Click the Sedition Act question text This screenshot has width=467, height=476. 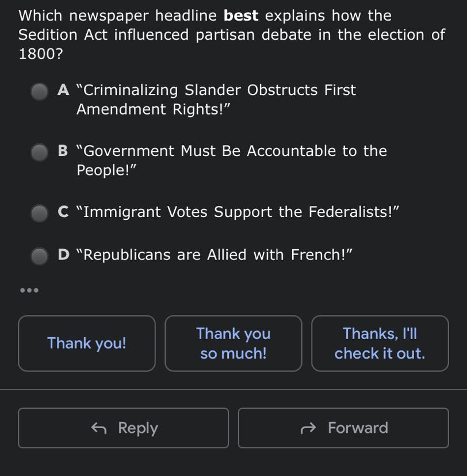(x=231, y=35)
